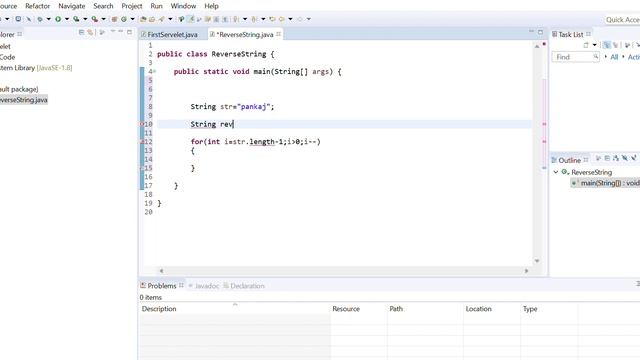
Task: Click the green Run button in the toolbar
Action: [58, 19]
